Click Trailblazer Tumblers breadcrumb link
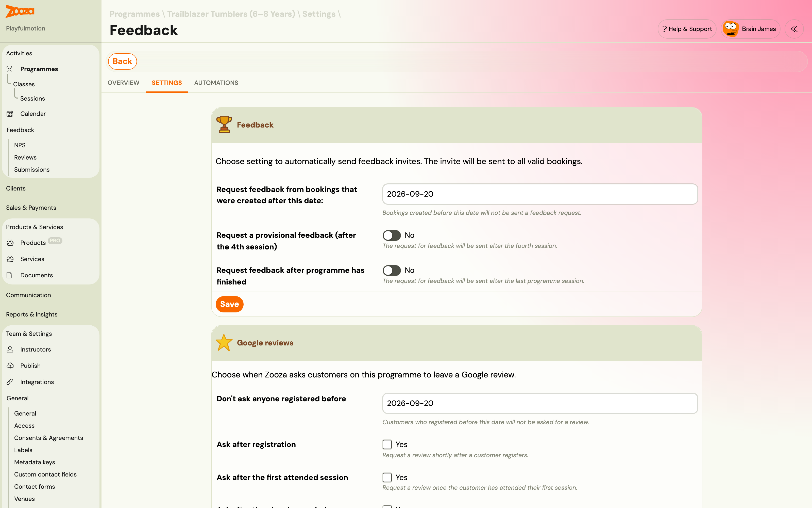This screenshot has height=508, width=812. [x=231, y=14]
